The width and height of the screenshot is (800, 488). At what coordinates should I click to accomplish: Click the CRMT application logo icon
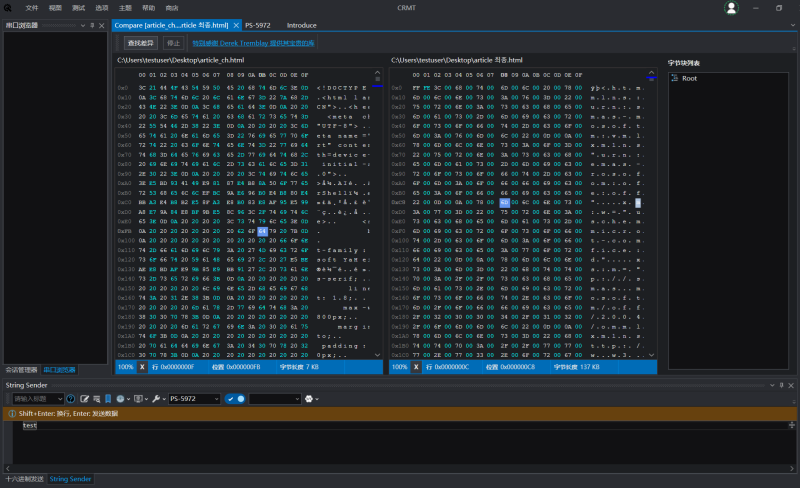tap(8, 8)
